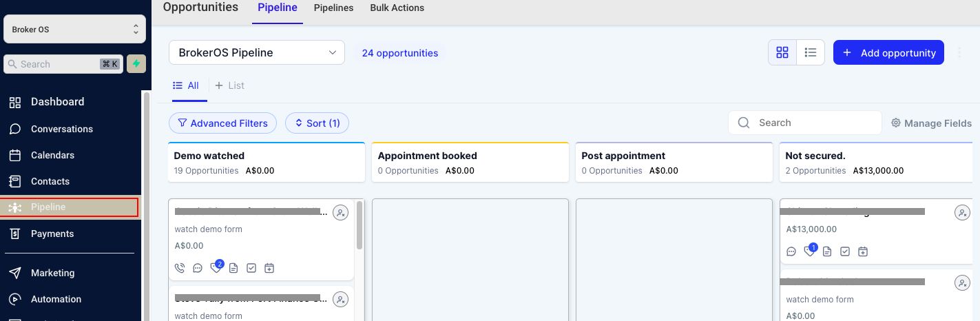Expand the BrokerOS Pipeline dropdown
Screen dimensions: 980x321
coord(257,52)
